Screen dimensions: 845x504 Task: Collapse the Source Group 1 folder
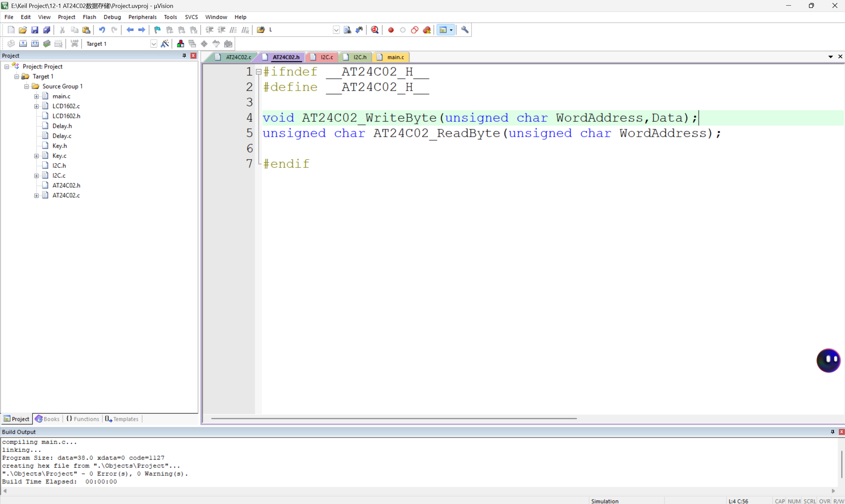(26, 87)
